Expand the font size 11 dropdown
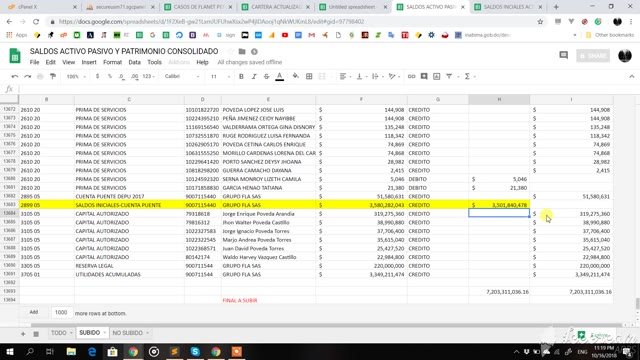This screenshot has height=360, width=640. coord(220,76)
